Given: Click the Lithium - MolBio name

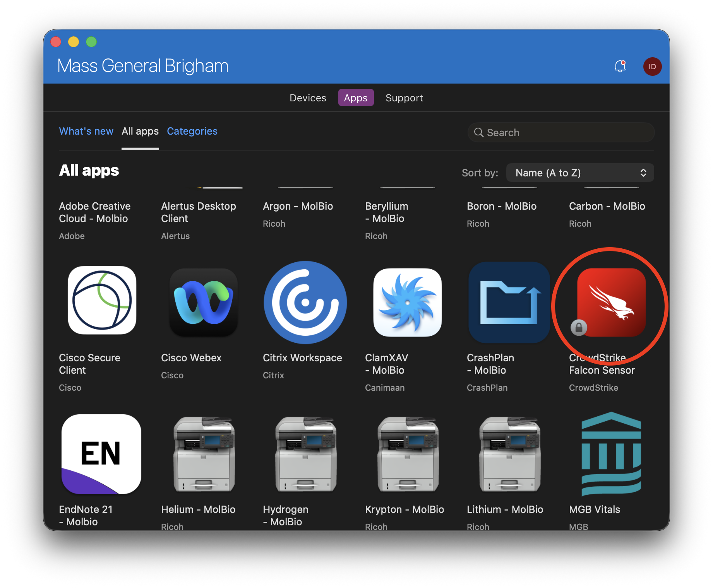Looking at the screenshot, I should click(505, 509).
